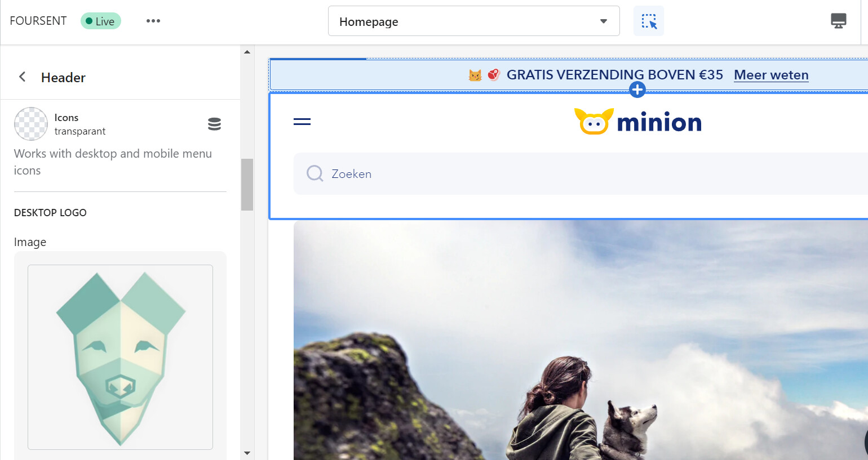The height and width of the screenshot is (460, 868).
Task: Click the sidebar scroll down arrow
Action: pos(247,453)
